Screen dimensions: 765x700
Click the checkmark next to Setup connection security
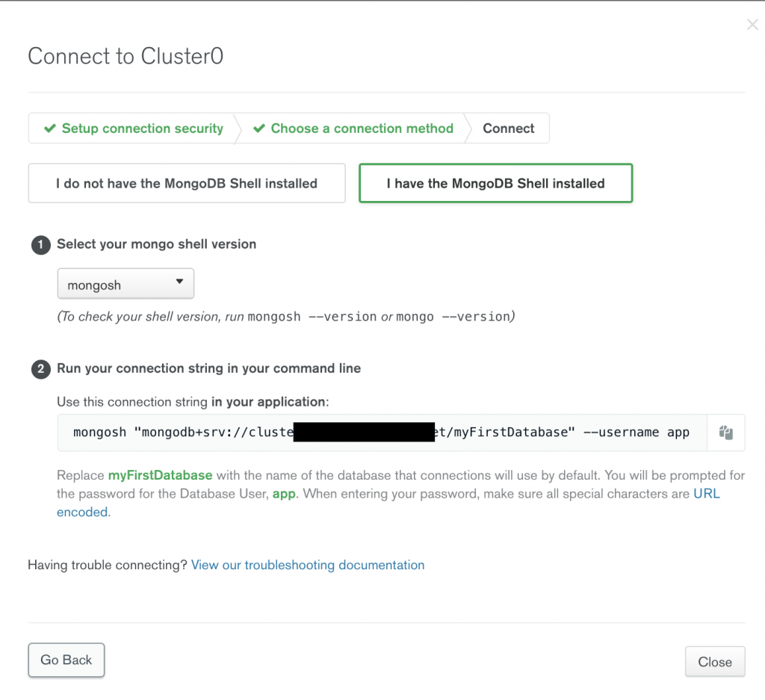pos(50,128)
